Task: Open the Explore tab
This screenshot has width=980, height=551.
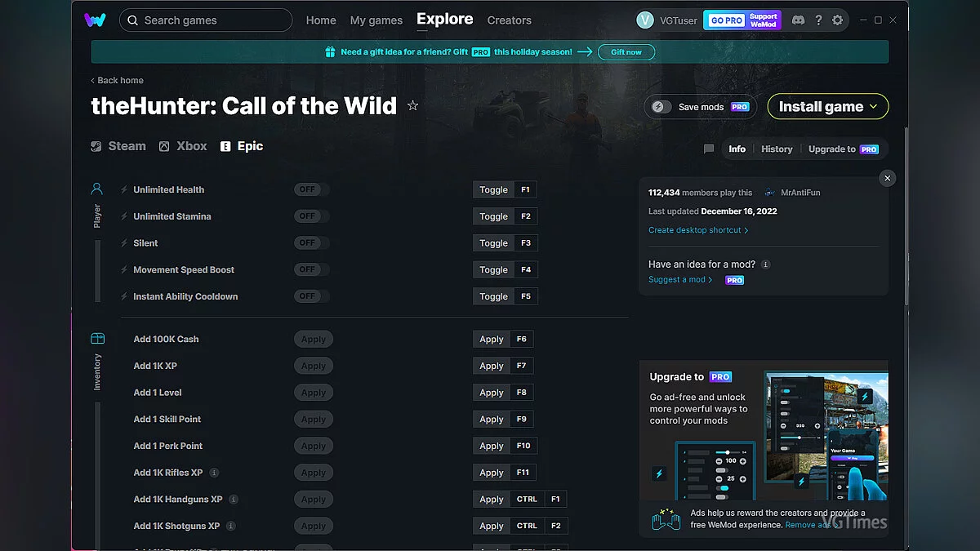Action: tap(444, 19)
